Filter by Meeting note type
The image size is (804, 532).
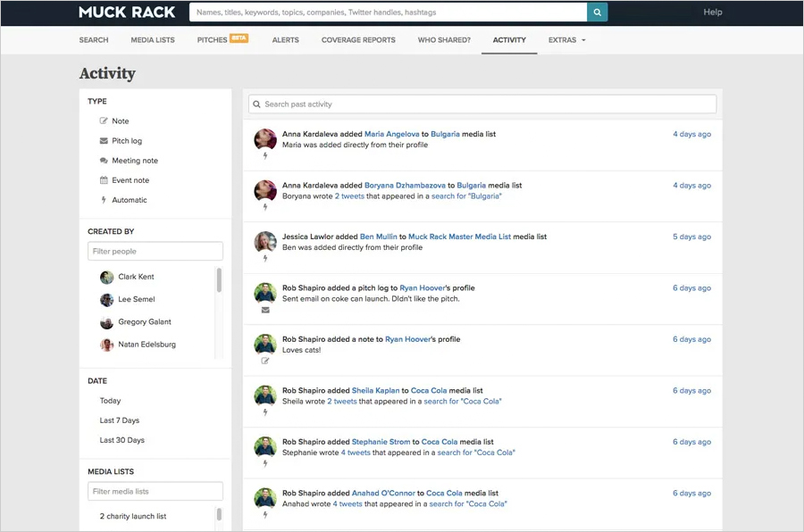tap(135, 161)
